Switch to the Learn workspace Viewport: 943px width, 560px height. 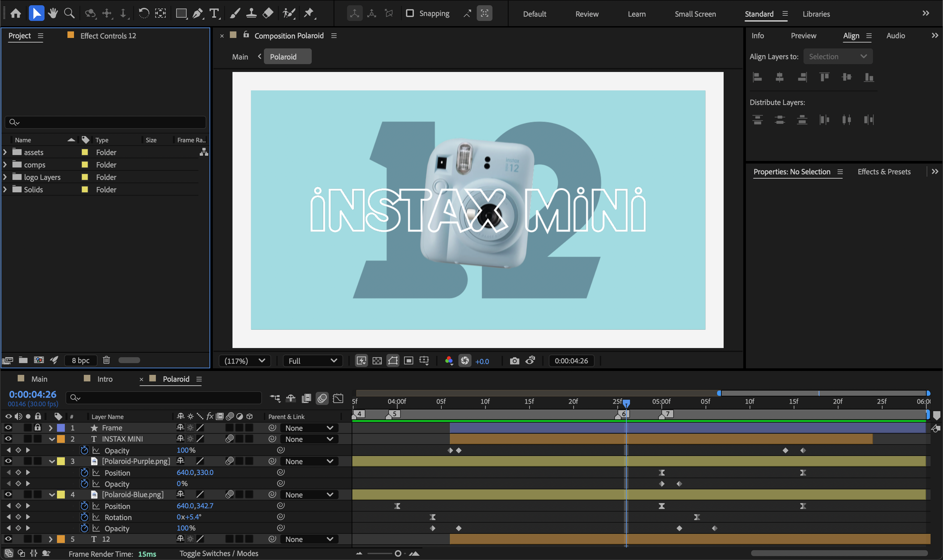coord(636,14)
